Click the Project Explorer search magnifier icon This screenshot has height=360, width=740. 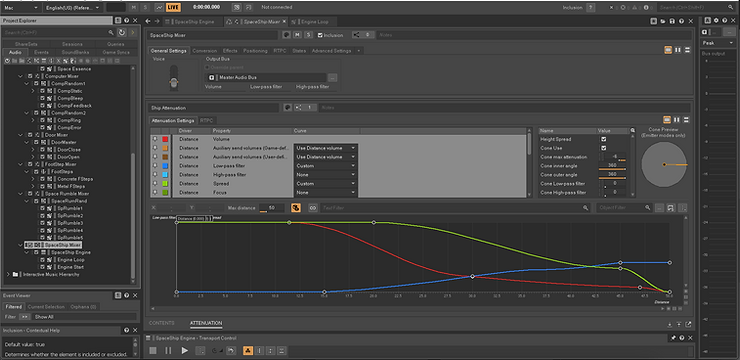coord(111,32)
